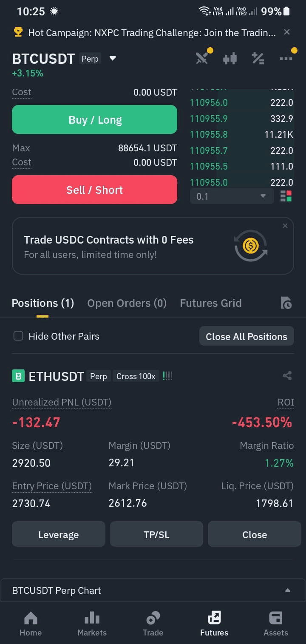Switch to the Open Orders (0) tab
The width and height of the screenshot is (306, 644).
coord(127,303)
